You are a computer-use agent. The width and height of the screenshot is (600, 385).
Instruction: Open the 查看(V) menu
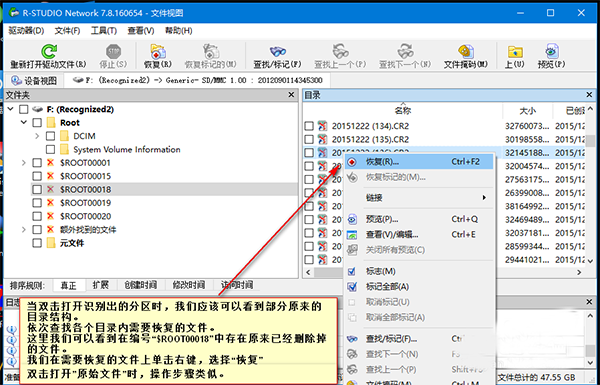(x=141, y=31)
